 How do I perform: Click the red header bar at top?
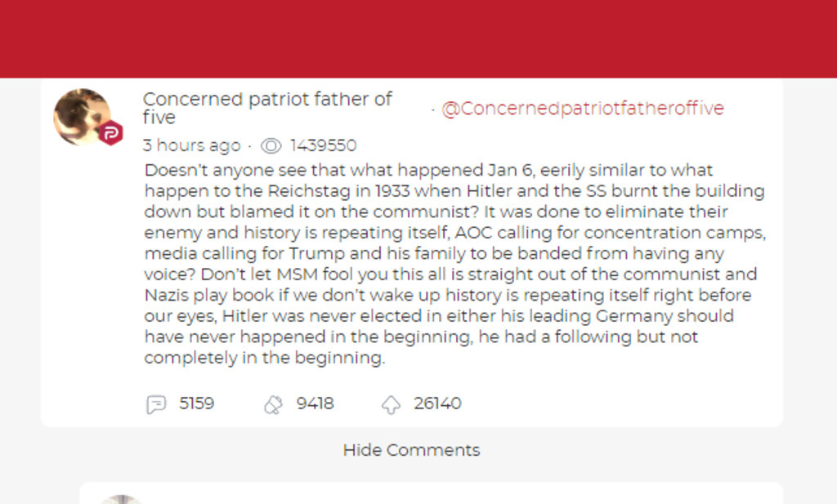(x=418, y=38)
